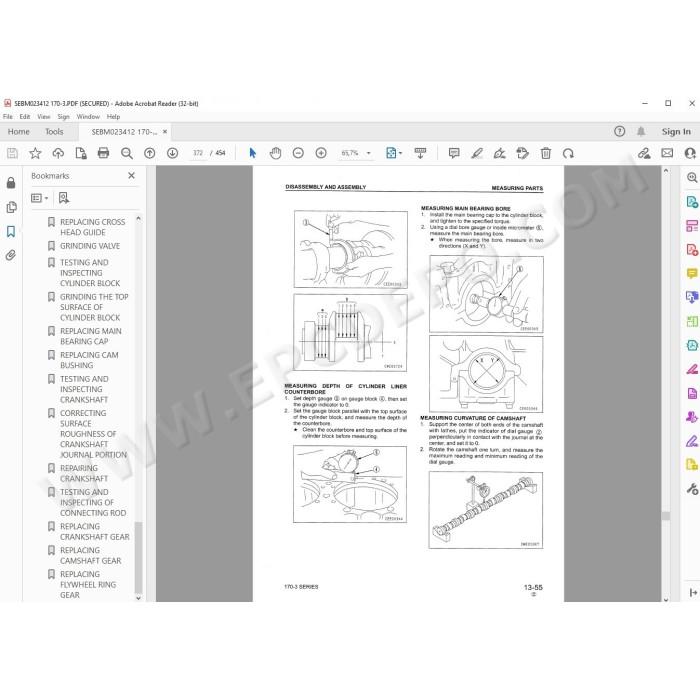The height and width of the screenshot is (700, 700).
Task: Switch to the Tools tab
Action: 54,132
